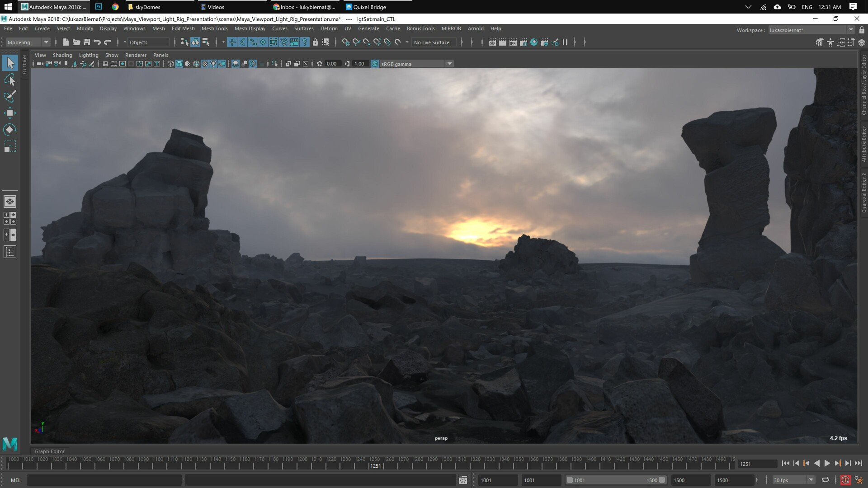868x488 pixels.
Task: Open the Modeling menu set dropdown
Action: coord(28,42)
